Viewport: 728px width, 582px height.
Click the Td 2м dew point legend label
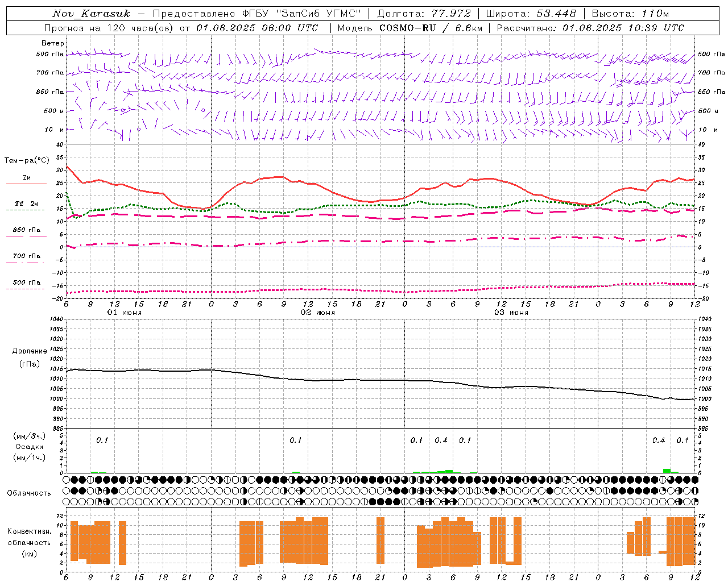[x=27, y=203]
